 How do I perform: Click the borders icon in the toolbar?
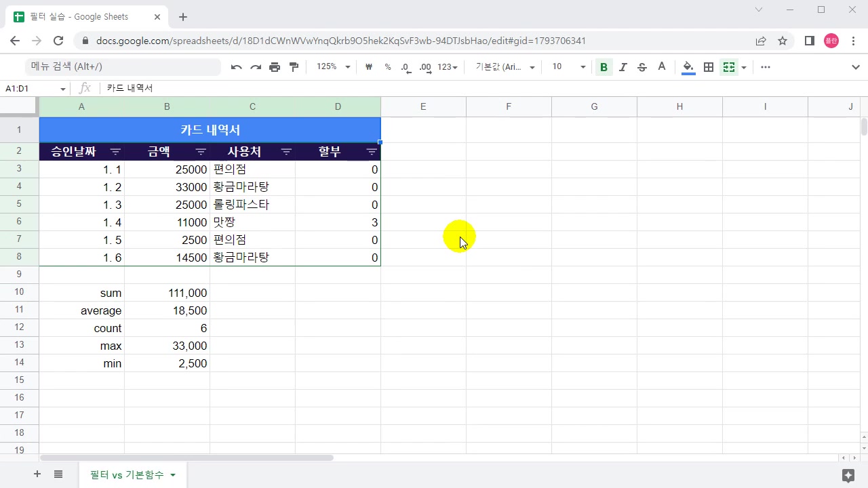pos(708,67)
